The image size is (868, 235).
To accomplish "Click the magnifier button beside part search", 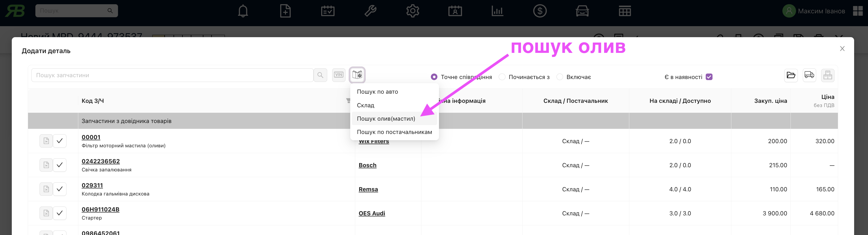I will [x=320, y=75].
